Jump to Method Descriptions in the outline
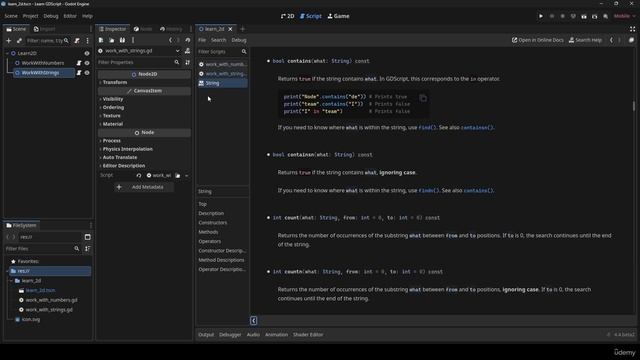 (221, 260)
